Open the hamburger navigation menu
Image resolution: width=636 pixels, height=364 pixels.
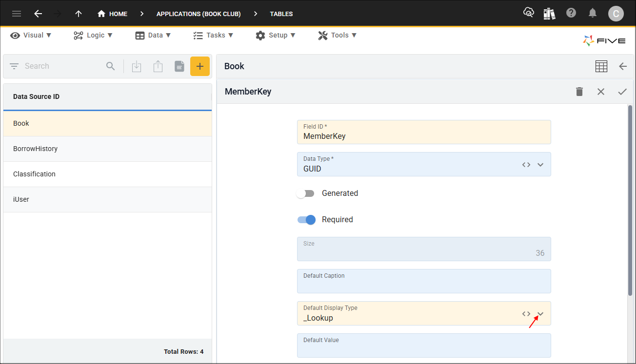tap(17, 14)
